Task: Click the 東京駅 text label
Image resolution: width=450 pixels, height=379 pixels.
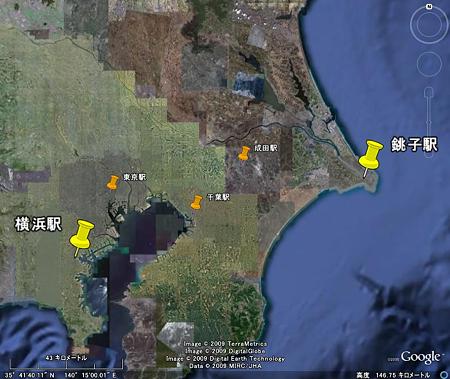Action: click(x=135, y=177)
